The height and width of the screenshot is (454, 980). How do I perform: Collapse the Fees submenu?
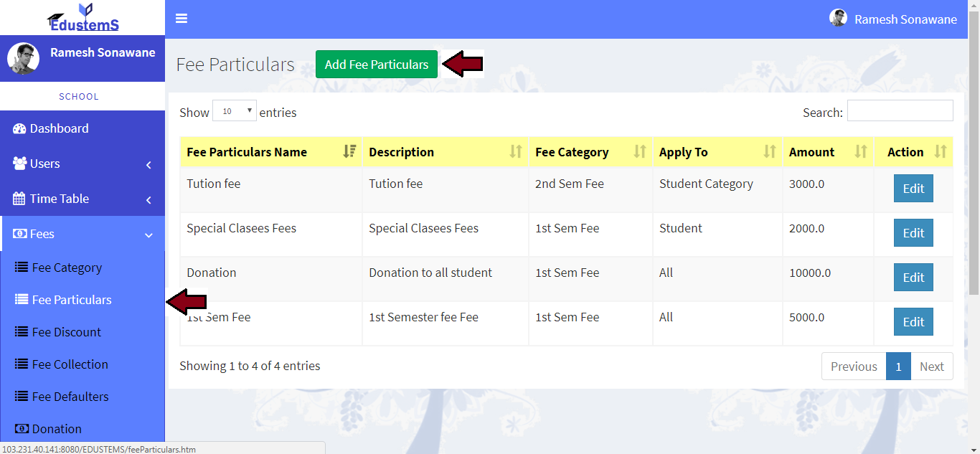point(149,235)
